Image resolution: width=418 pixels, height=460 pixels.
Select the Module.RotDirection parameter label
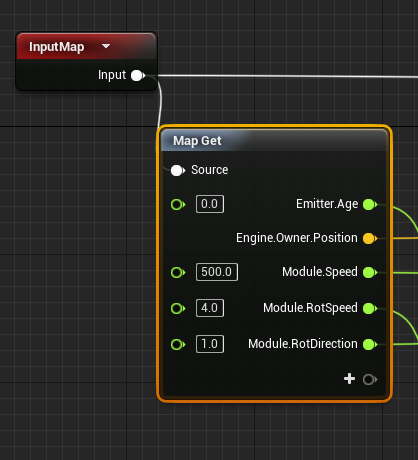303,344
